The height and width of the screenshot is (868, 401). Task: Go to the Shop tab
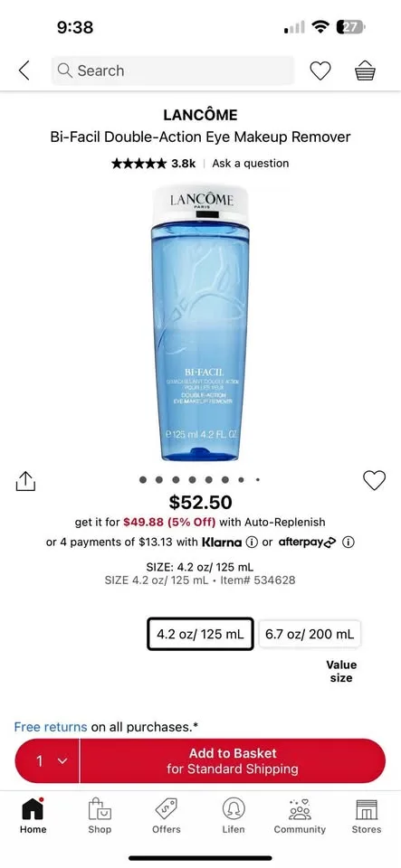click(x=100, y=816)
